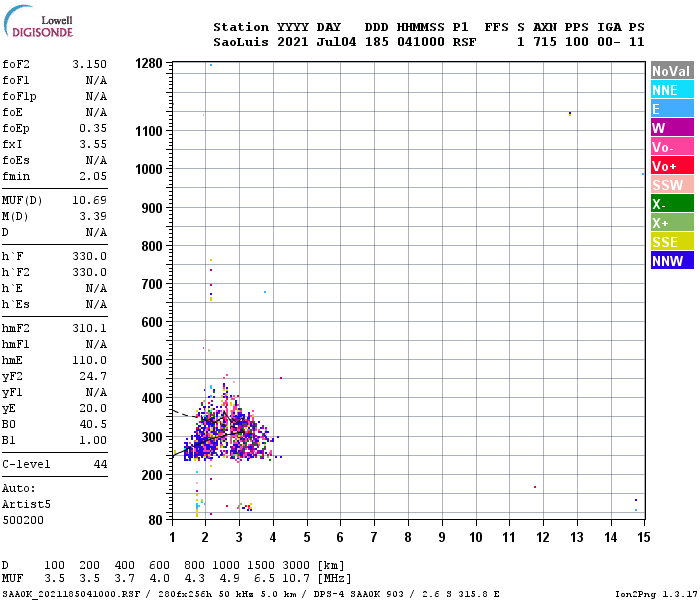700x600 pixels.
Task: Select the W direction legend swatch
Action: pos(672,128)
